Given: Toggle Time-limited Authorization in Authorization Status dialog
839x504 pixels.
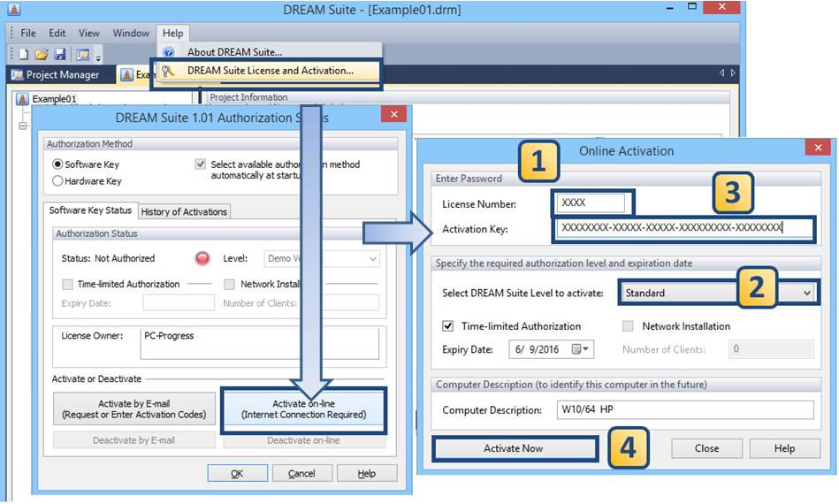Looking at the screenshot, I should tap(67, 284).
